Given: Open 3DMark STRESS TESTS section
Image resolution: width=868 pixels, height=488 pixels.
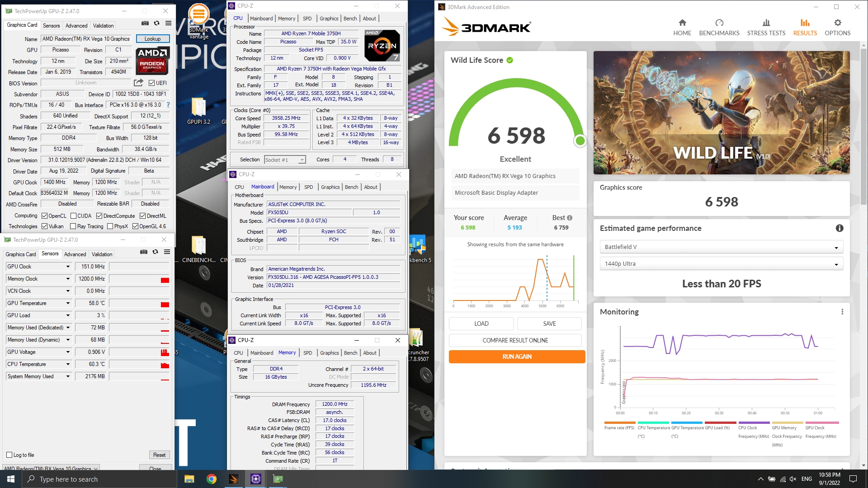Looking at the screenshot, I should (x=766, y=28).
